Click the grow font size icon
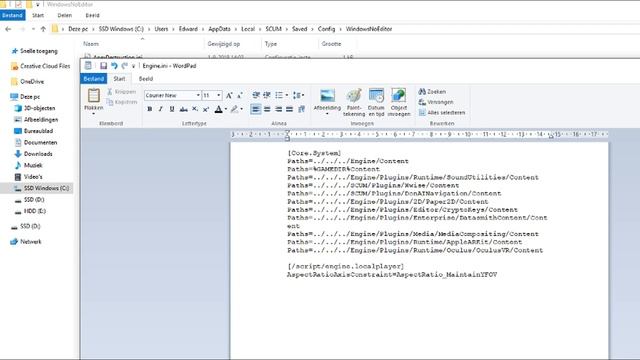 (x=229, y=95)
